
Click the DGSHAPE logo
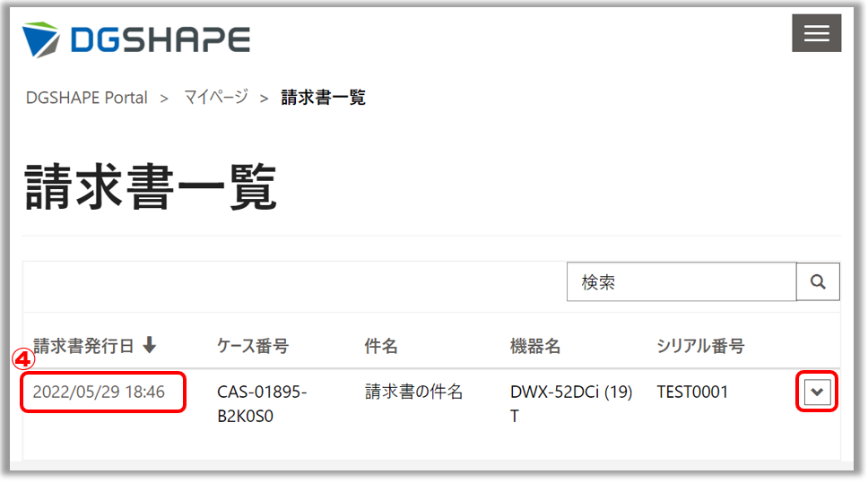[136, 39]
